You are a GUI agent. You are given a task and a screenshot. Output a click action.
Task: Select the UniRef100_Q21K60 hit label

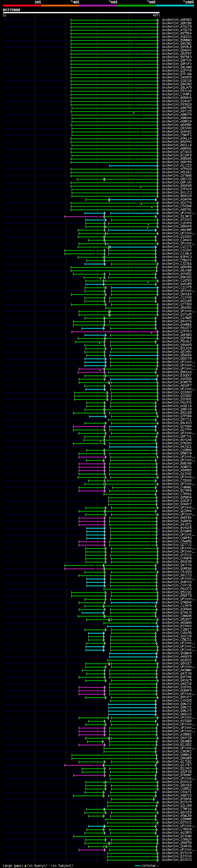click(177, 236)
